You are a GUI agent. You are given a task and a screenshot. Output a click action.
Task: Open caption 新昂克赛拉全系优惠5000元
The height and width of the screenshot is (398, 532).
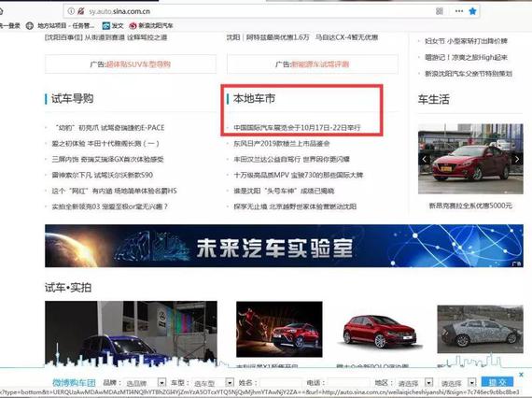[470, 206]
